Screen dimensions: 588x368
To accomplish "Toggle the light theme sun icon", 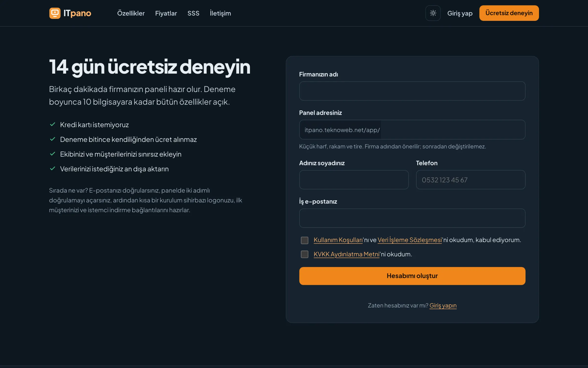I will point(433,13).
